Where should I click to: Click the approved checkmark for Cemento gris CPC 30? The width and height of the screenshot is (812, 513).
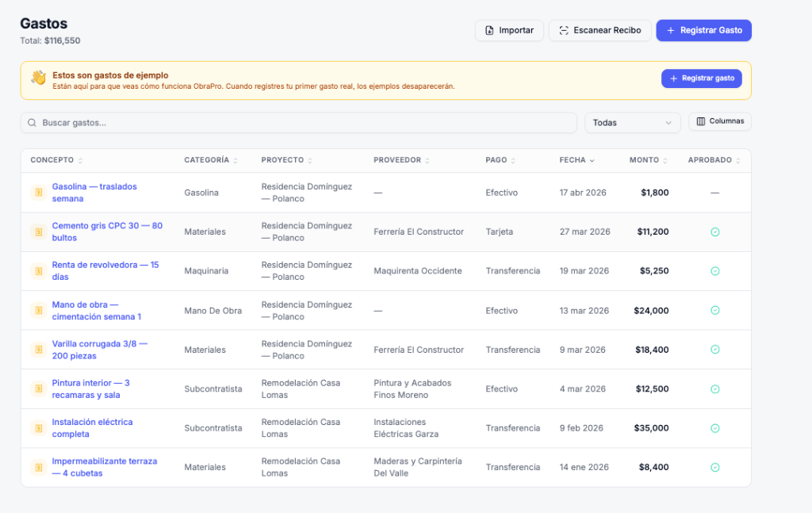(x=714, y=232)
